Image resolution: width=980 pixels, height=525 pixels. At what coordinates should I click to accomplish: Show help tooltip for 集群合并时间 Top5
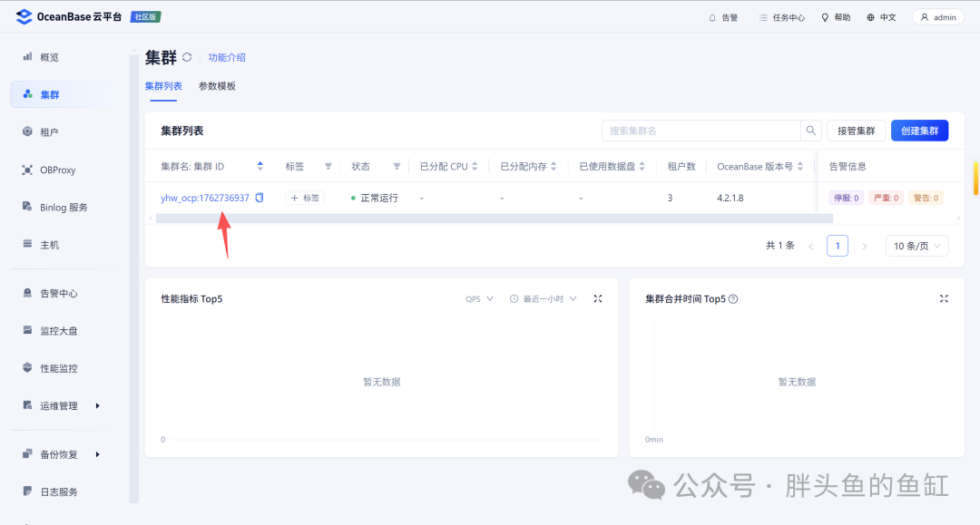(x=733, y=299)
